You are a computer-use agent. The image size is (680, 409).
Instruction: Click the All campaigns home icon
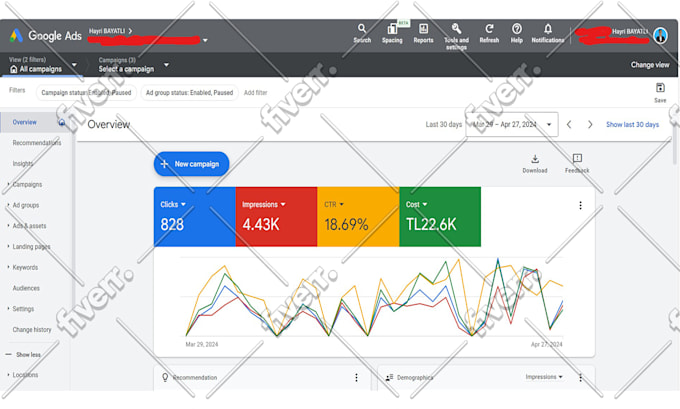coord(13,69)
